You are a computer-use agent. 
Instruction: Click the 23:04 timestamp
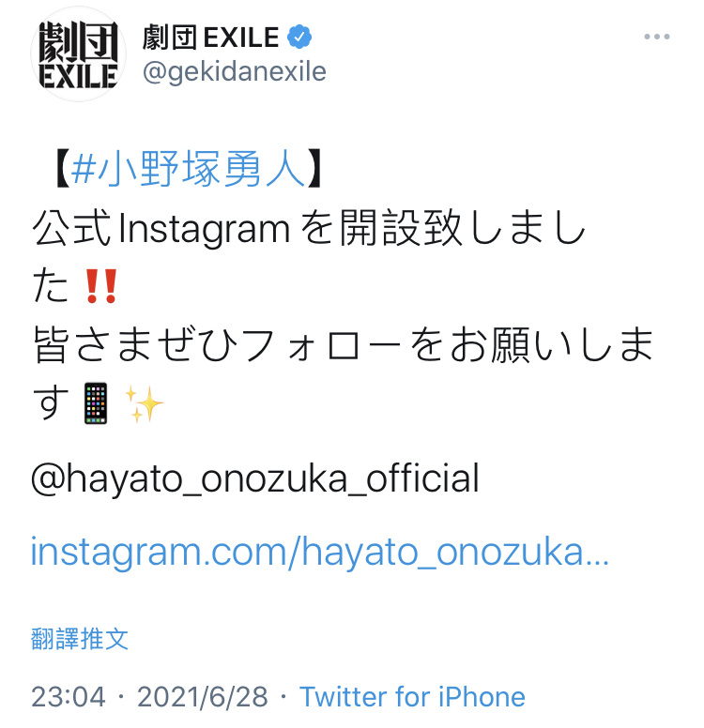pos(69,697)
